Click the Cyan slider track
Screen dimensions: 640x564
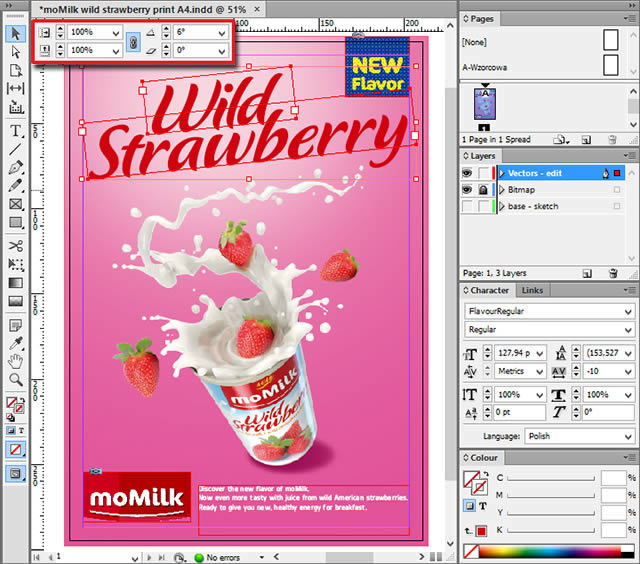click(x=551, y=479)
